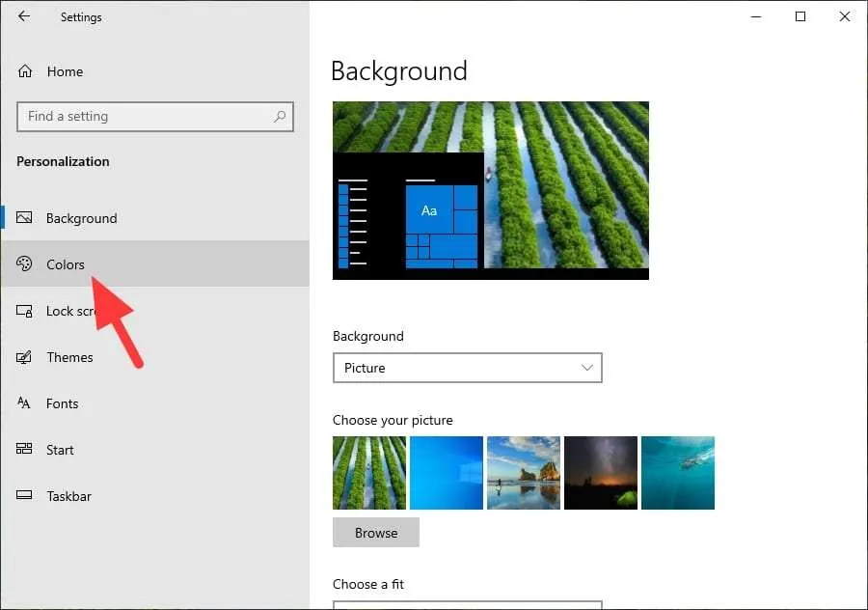This screenshot has height=610, width=868.
Task: Click the 'Choose your picture' label
Action: pos(393,421)
